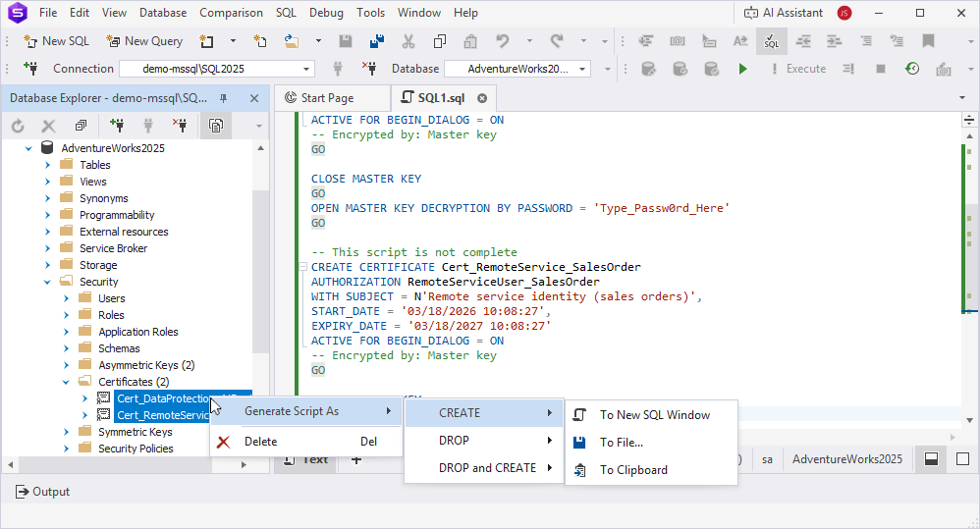This screenshot has height=529, width=980.
Task: Collapse the Certificates (2) folder
Action: 66,382
